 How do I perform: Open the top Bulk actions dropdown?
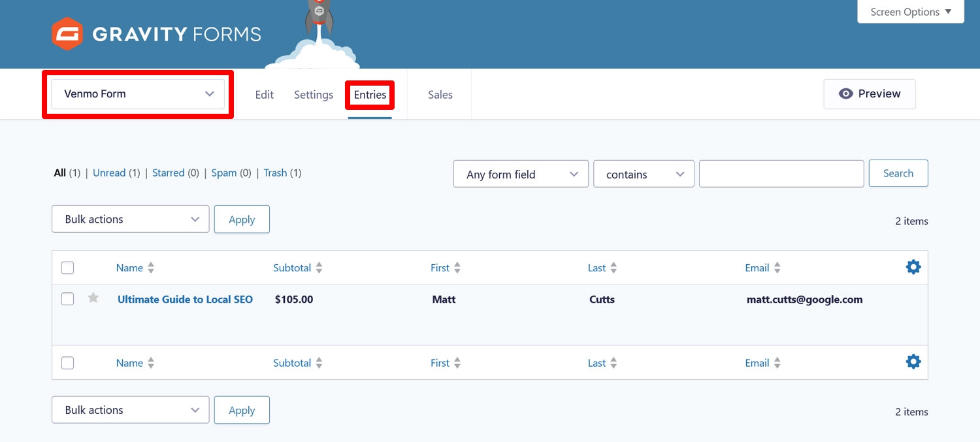(131, 219)
